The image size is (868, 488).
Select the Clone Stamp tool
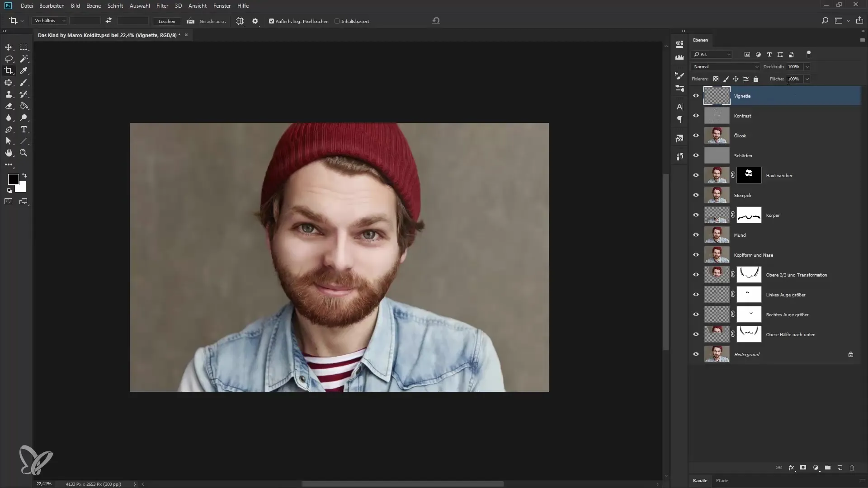coord(9,94)
